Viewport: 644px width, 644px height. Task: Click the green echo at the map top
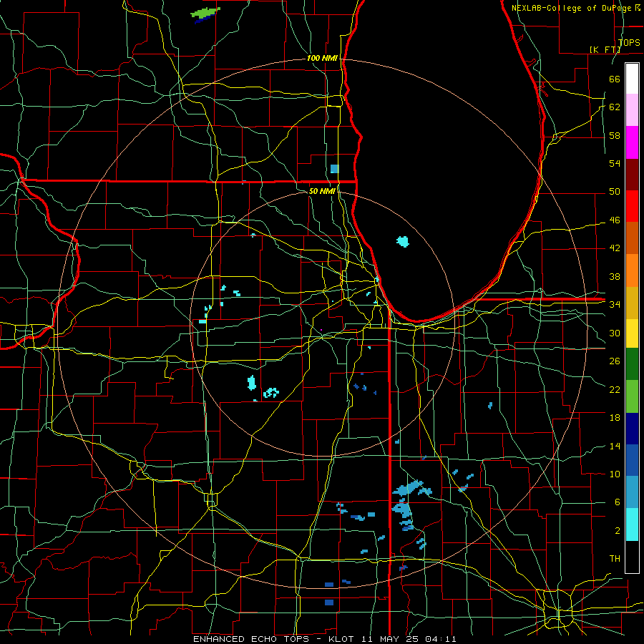205,14
